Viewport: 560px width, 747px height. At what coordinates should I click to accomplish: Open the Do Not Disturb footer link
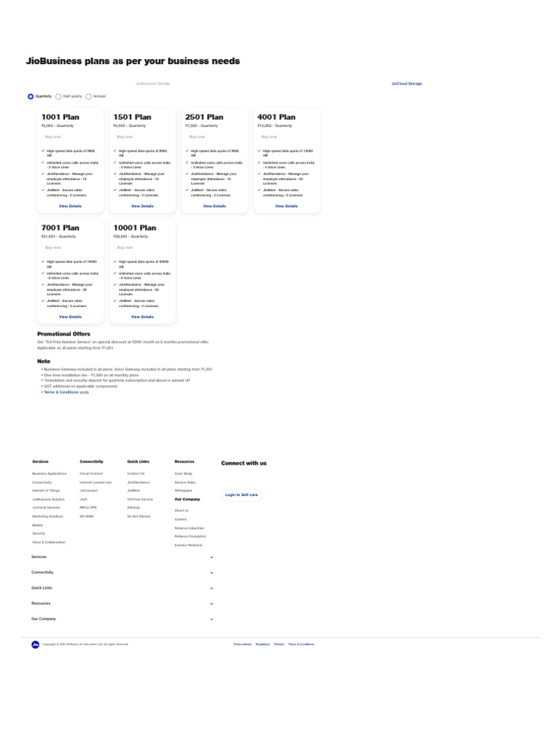tap(139, 516)
